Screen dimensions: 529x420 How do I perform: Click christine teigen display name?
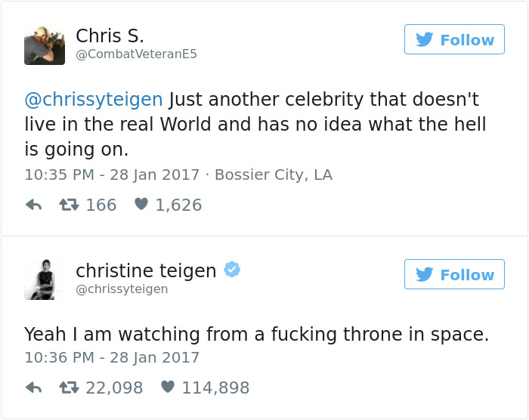point(146,270)
